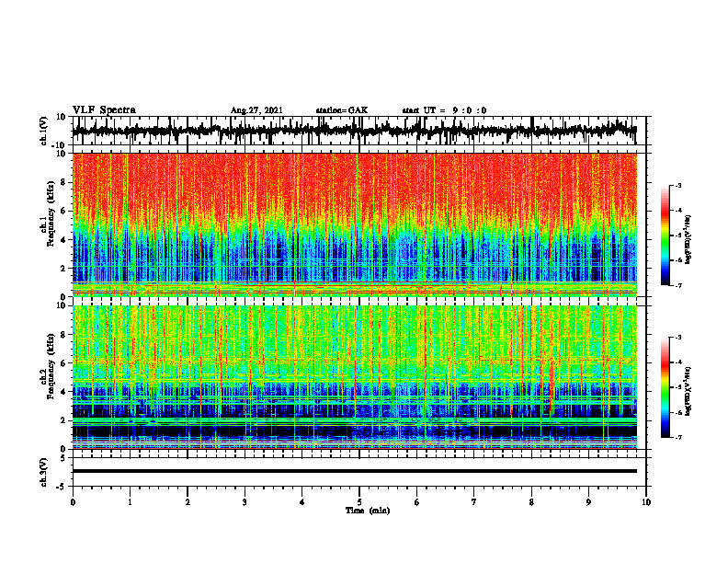Click the ch.1 voltage waveform trace panel
728x563 pixels.
(x=354, y=131)
